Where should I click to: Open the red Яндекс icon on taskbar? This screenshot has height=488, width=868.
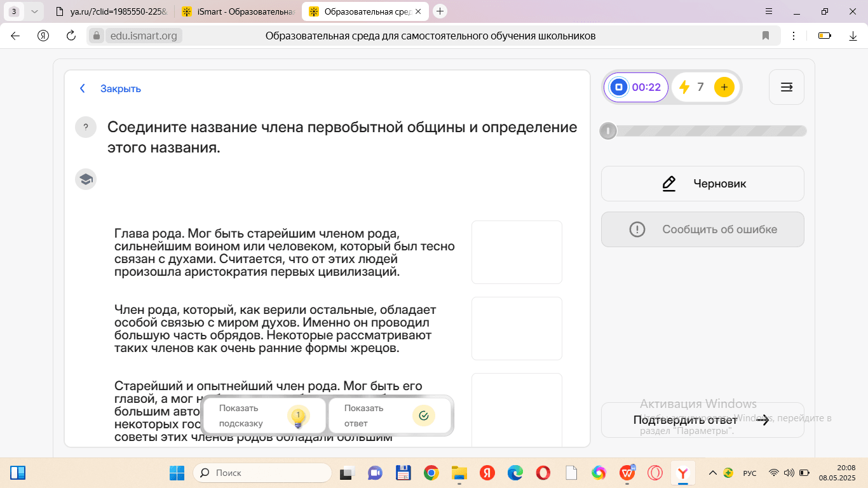pyautogui.click(x=487, y=473)
